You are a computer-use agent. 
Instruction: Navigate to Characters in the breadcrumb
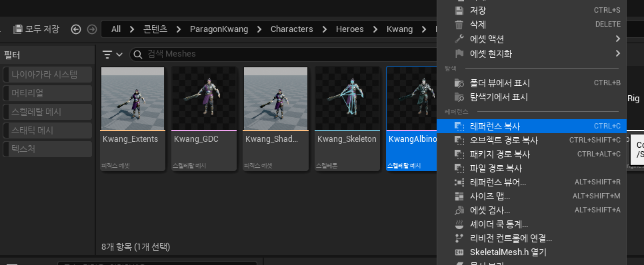[x=291, y=29]
